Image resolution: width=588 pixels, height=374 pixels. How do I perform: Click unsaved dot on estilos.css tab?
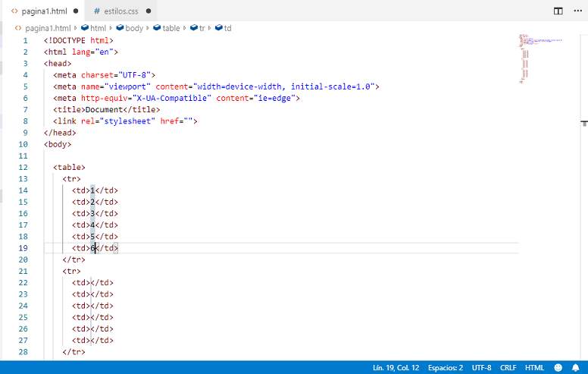point(149,11)
